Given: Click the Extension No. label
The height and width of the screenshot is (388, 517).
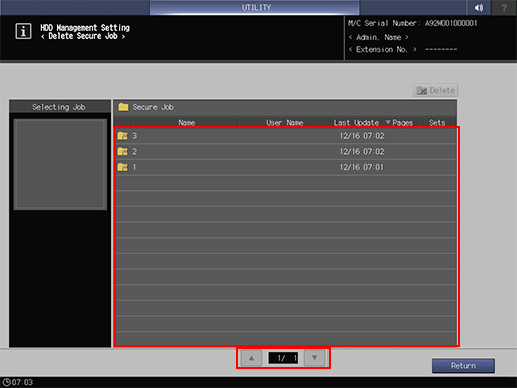Looking at the screenshot, I should click(382, 50).
